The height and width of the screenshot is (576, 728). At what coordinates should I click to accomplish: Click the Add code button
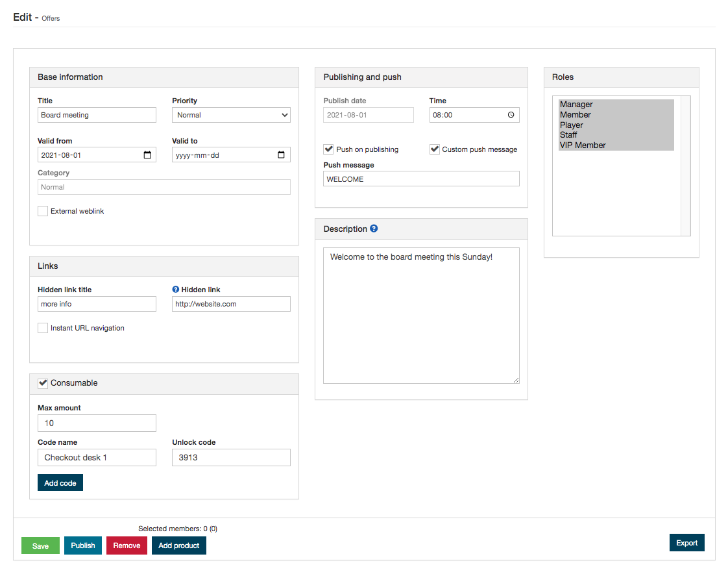[60, 482]
